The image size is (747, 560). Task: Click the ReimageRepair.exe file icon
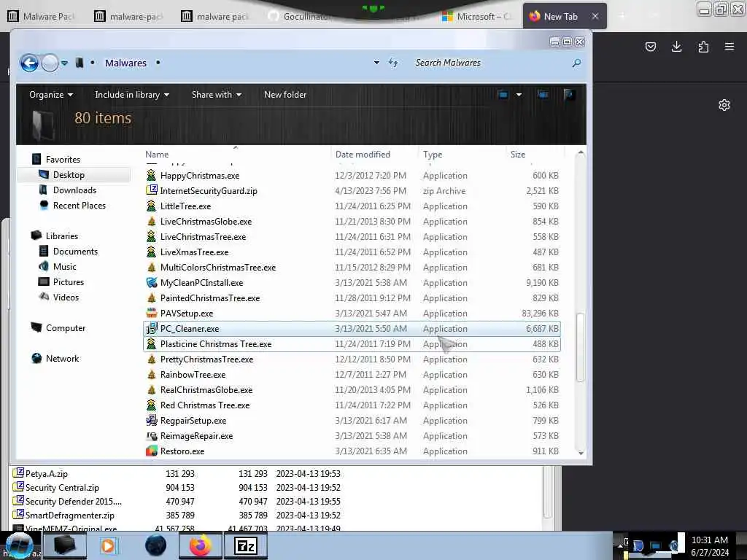(152, 436)
